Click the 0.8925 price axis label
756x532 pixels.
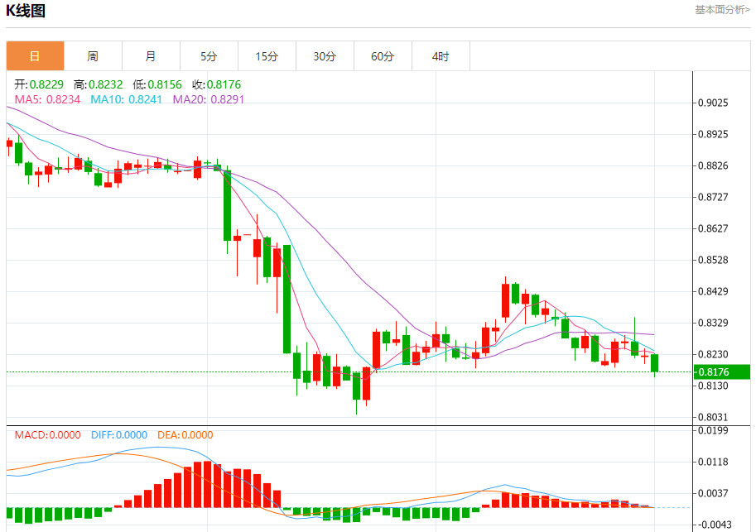713,134
